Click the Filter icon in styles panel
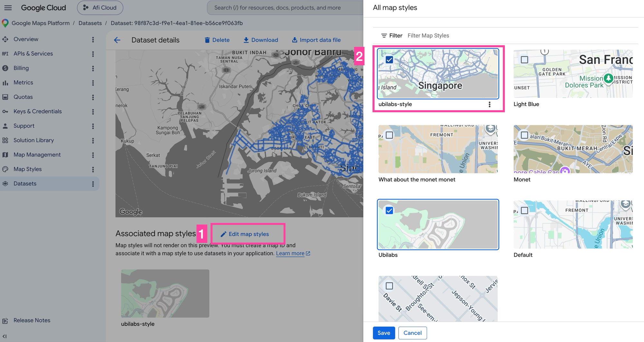 tap(384, 36)
